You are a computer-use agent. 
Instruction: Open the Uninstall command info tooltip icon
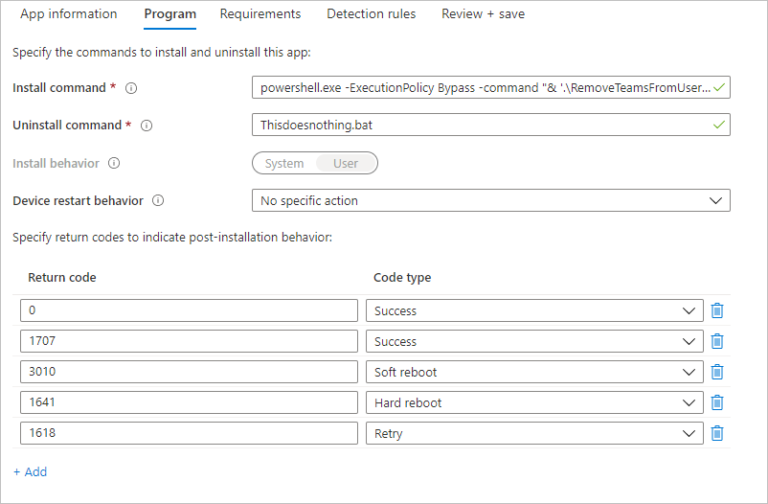(146, 125)
